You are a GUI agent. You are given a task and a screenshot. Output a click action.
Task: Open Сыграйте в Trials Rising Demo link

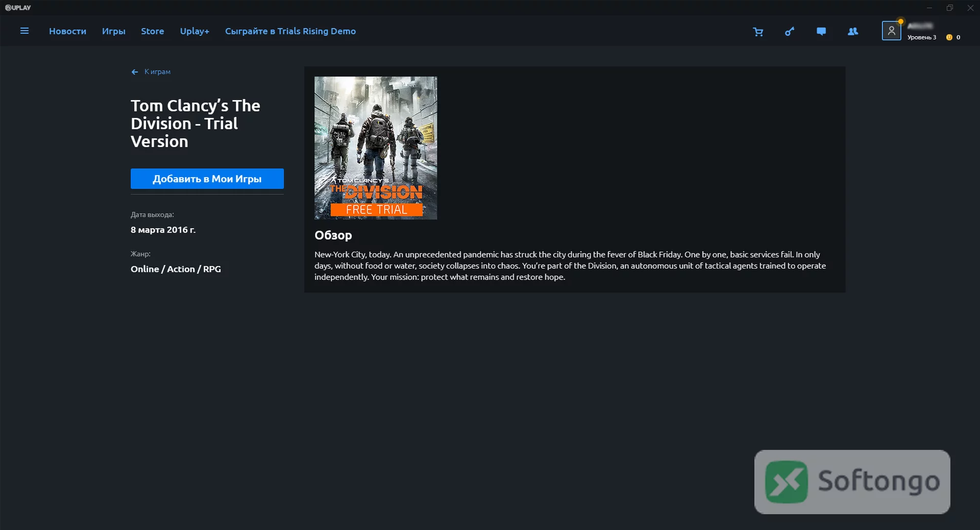(x=290, y=31)
